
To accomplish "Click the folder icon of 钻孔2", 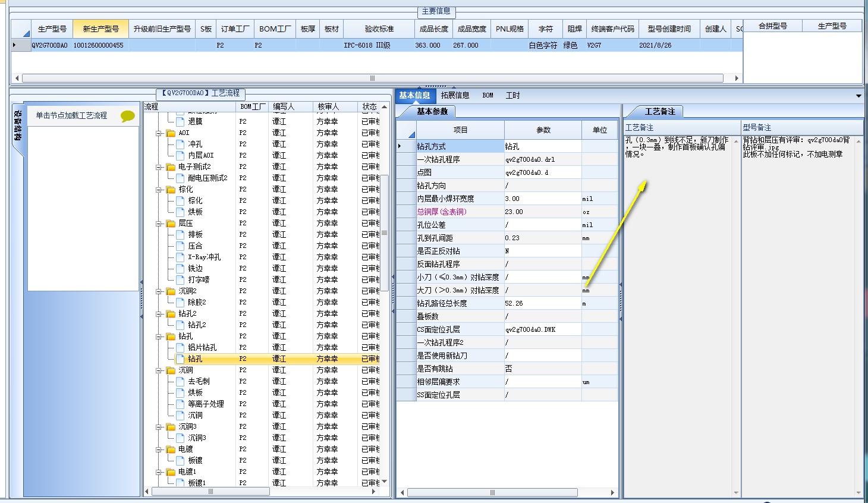I will (x=171, y=313).
